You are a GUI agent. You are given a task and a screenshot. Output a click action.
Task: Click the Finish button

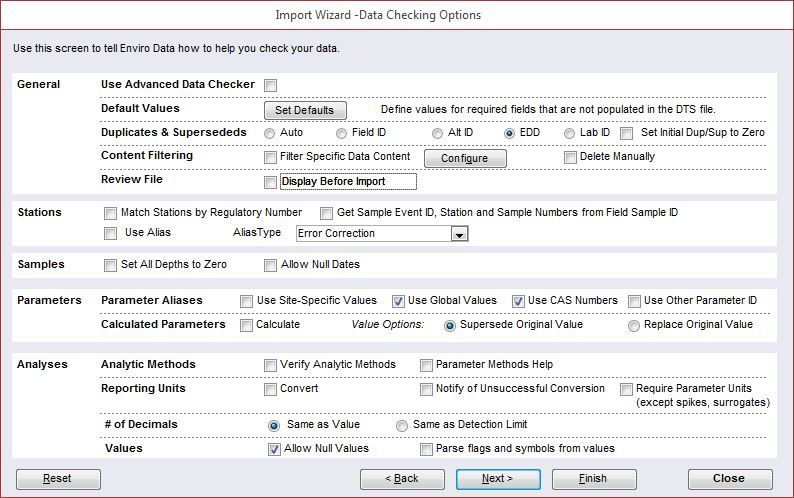tap(594, 479)
